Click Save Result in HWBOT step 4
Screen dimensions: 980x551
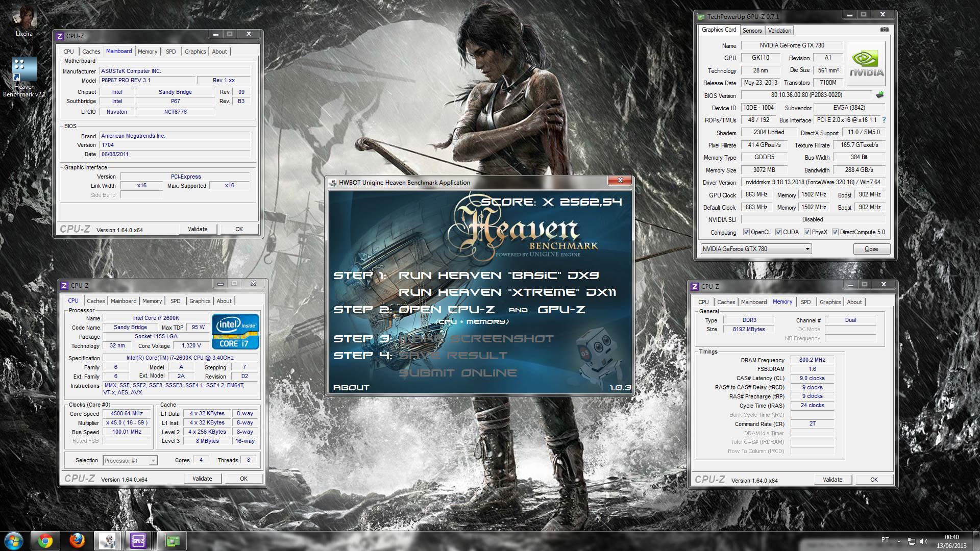pyautogui.click(x=453, y=356)
